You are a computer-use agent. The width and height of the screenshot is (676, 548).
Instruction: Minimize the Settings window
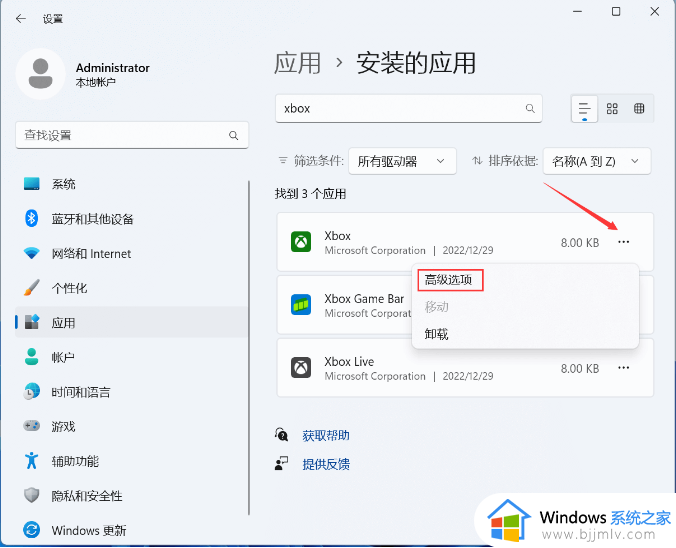tap(577, 12)
